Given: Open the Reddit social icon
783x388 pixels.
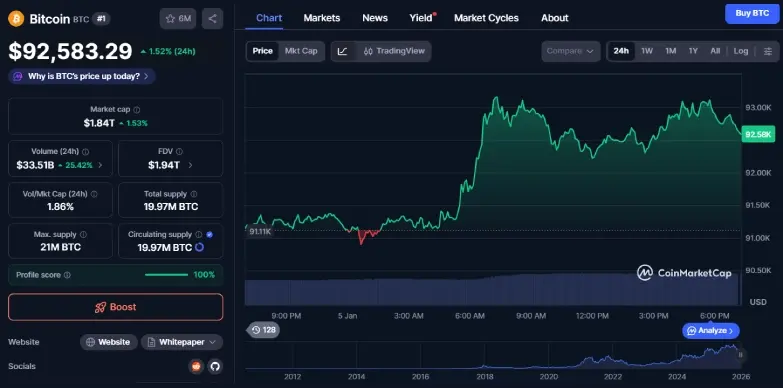Looking at the screenshot, I should point(196,367).
